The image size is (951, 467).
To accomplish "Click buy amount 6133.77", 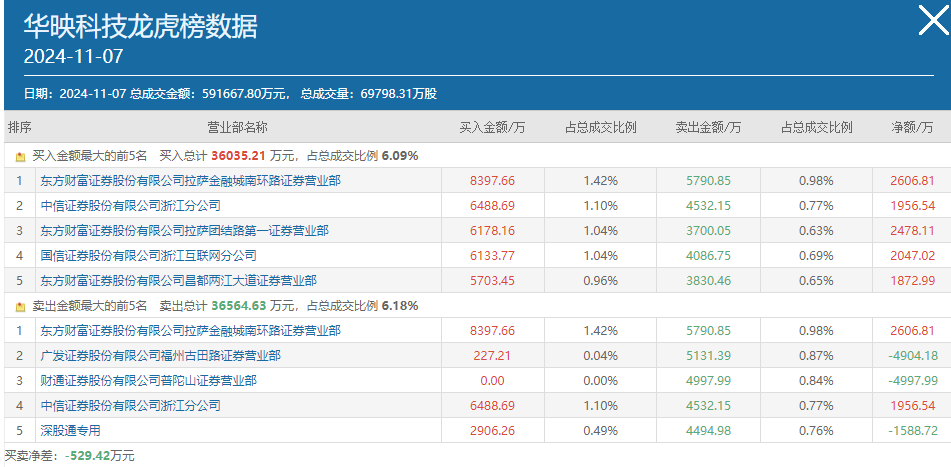I will tap(492, 255).
